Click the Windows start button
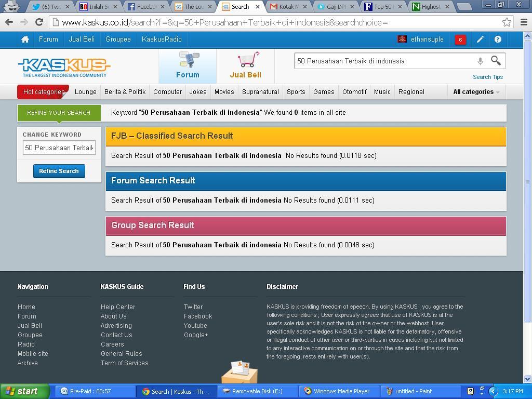The width and height of the screenshot is (532, 399). [25, 391]
